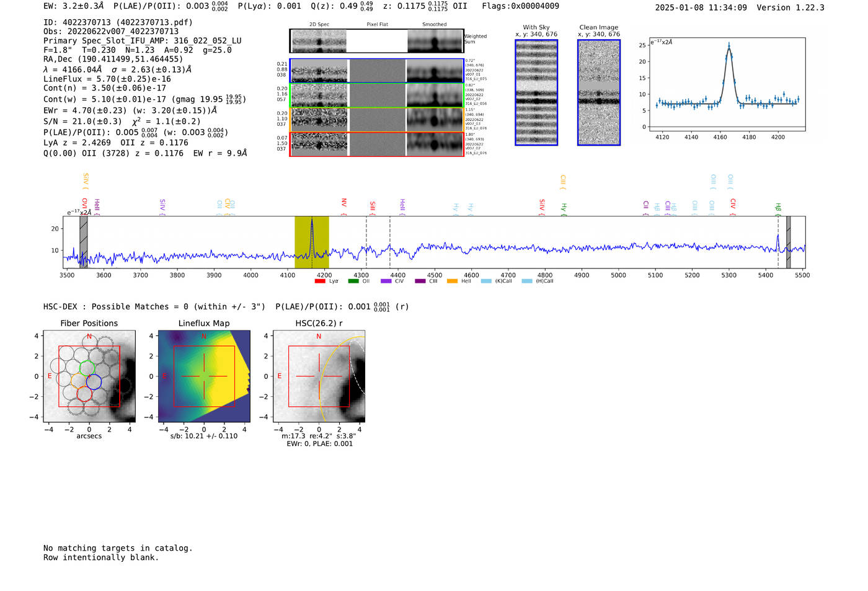868x591 pixels.
Task: Click the (K)CaII legend swatch
Action: pyautogui.click(x=487, y=281)
